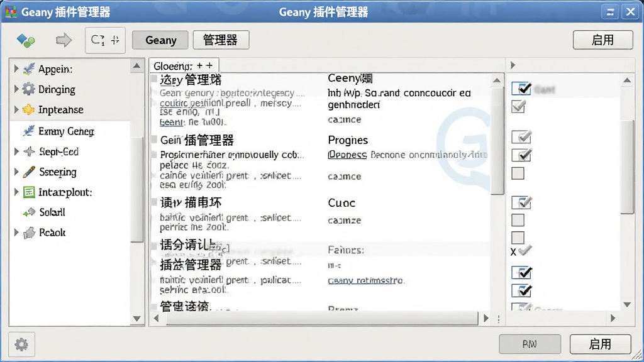Click the grayed RIN button
The image size is (644, 362).
[530, 344]
